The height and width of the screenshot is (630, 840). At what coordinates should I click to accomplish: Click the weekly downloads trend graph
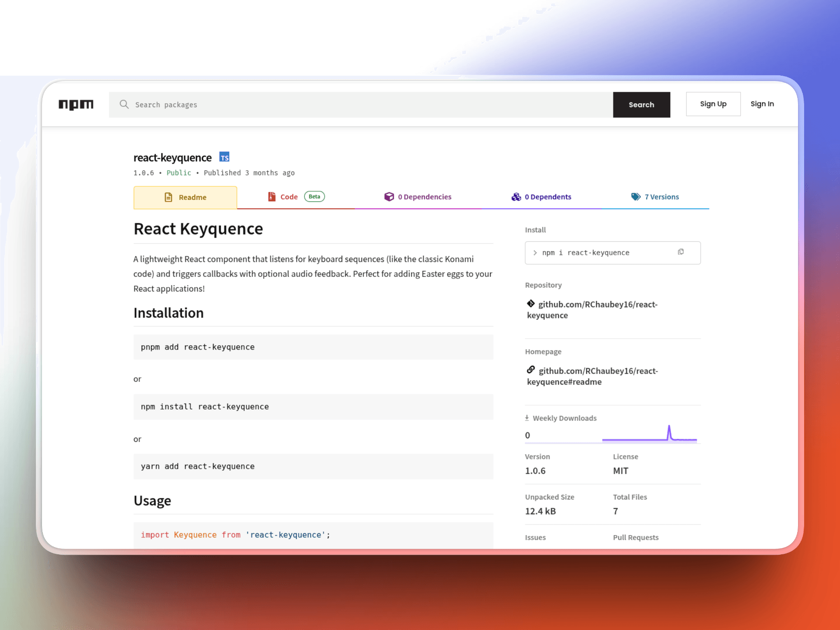[x=650, y=434]
